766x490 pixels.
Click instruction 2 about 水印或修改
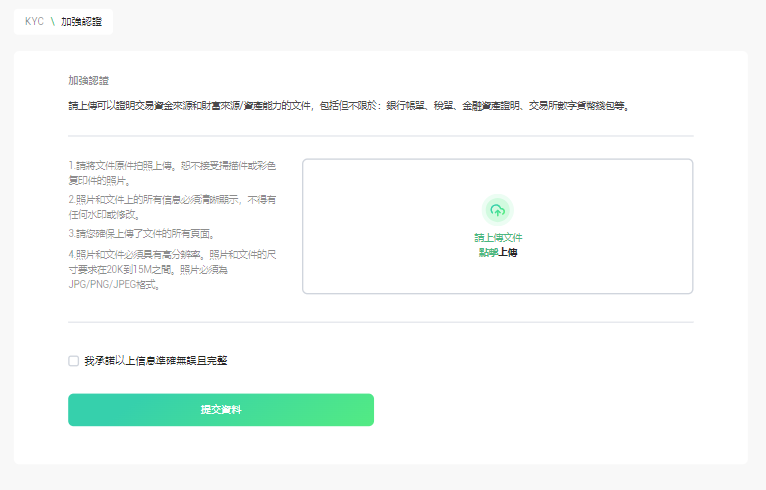[172, 207]
